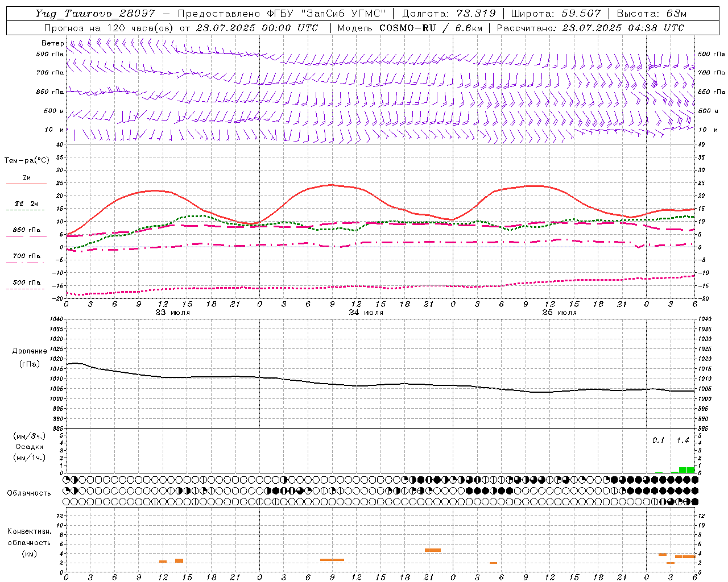Click the "23 июля" date label
Screen dimensions: 728x582
(x=172, y=313)
